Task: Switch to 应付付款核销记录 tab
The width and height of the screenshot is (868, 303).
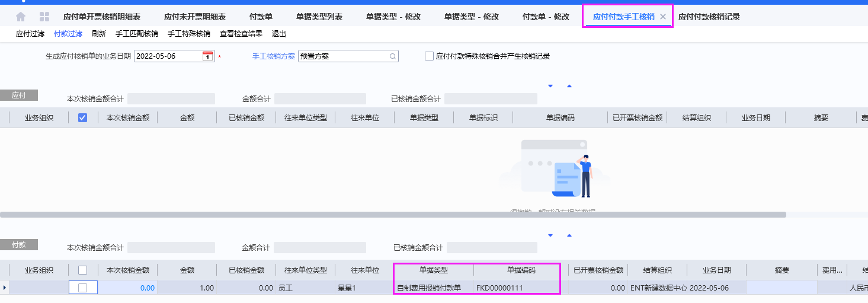Action: (x=709, y=17)
